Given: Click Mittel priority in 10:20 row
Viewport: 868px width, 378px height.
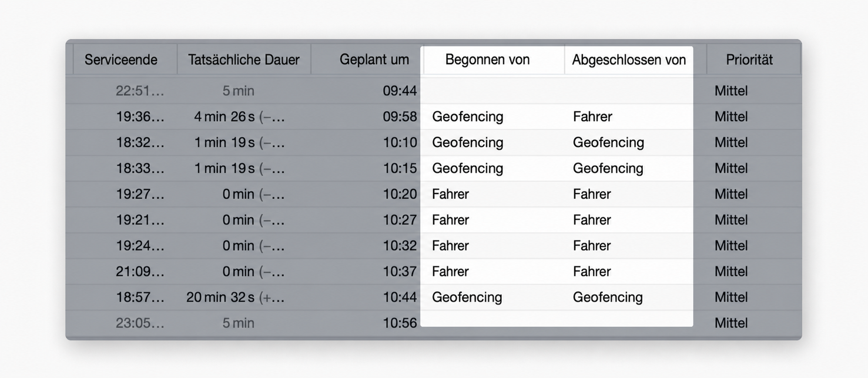Looking at the screenshot, I should pos(731,194).
